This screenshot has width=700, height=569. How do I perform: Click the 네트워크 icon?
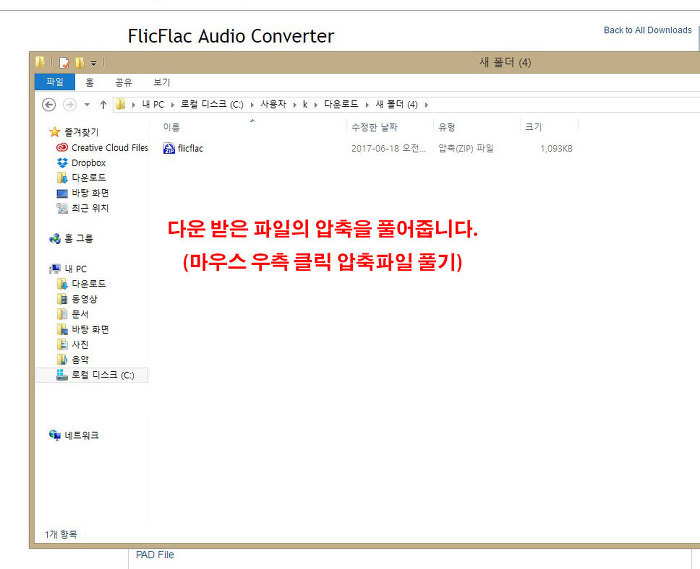(x=55, y=435)
